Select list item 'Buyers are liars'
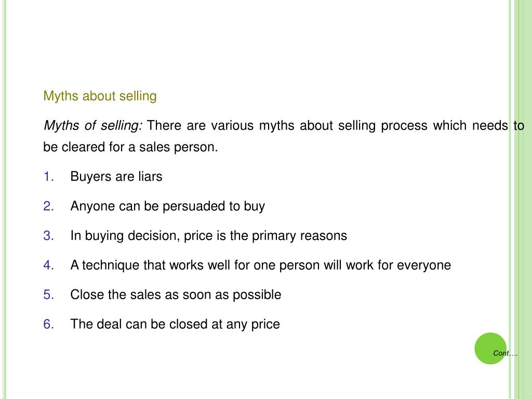The image size is (532, 399). click(x=116, y=177)
